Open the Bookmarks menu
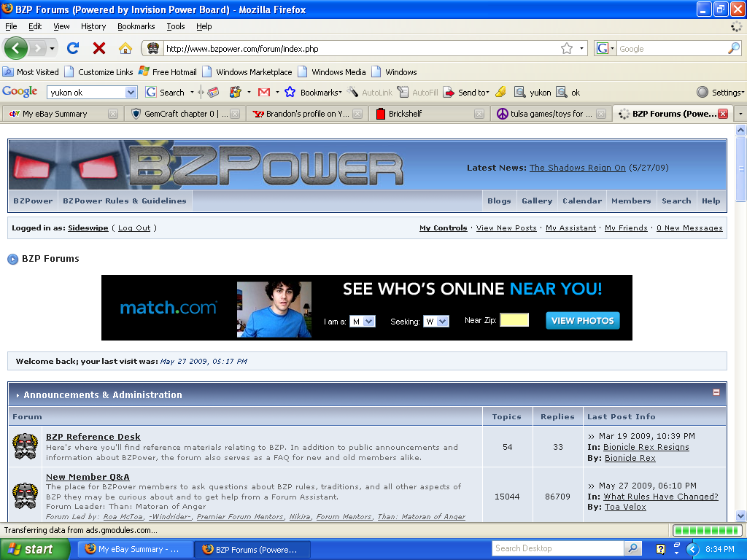Viewport: 747px width, 560px height. point(136,26)
